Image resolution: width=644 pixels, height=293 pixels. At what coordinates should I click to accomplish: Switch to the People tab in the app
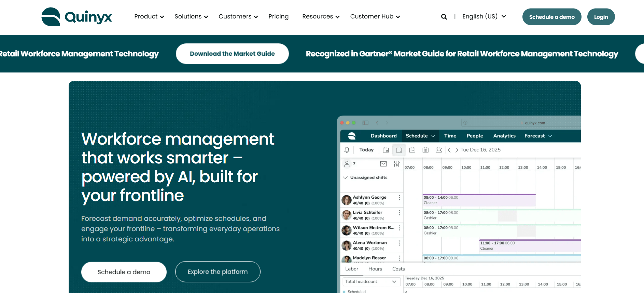click(x=475, y=136)
